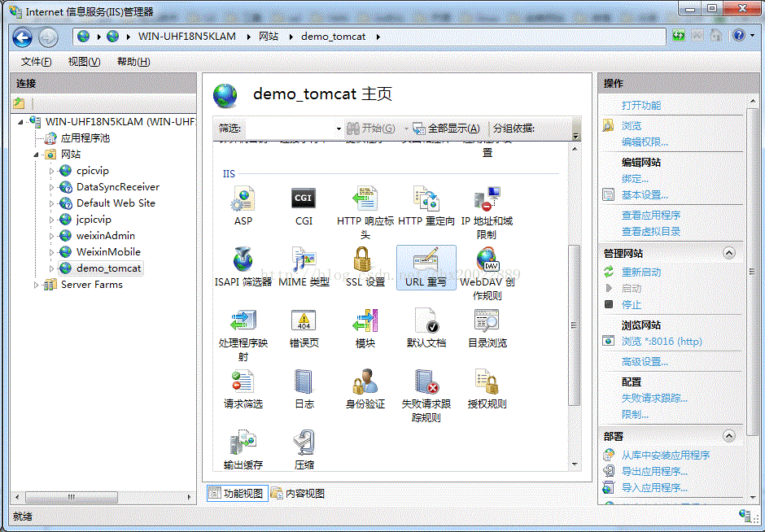Select the URL 重写 icon

coord(426,267)
